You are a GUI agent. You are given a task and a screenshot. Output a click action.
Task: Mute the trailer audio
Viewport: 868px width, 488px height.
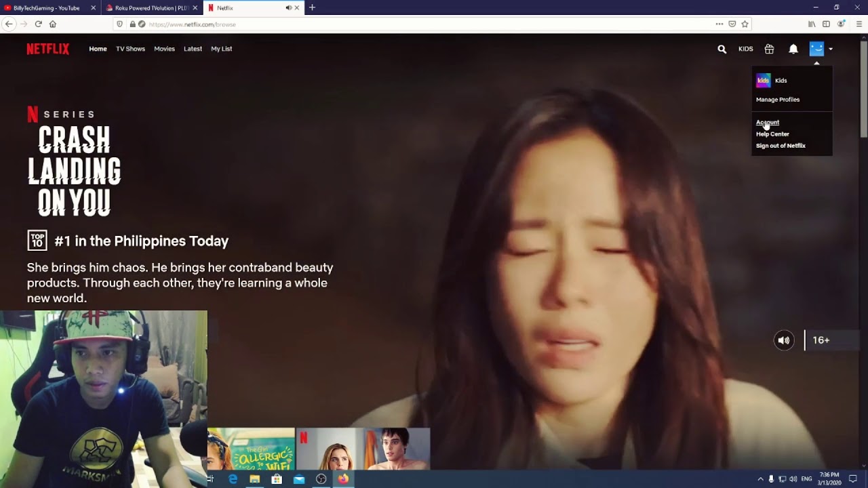[784, 340]
